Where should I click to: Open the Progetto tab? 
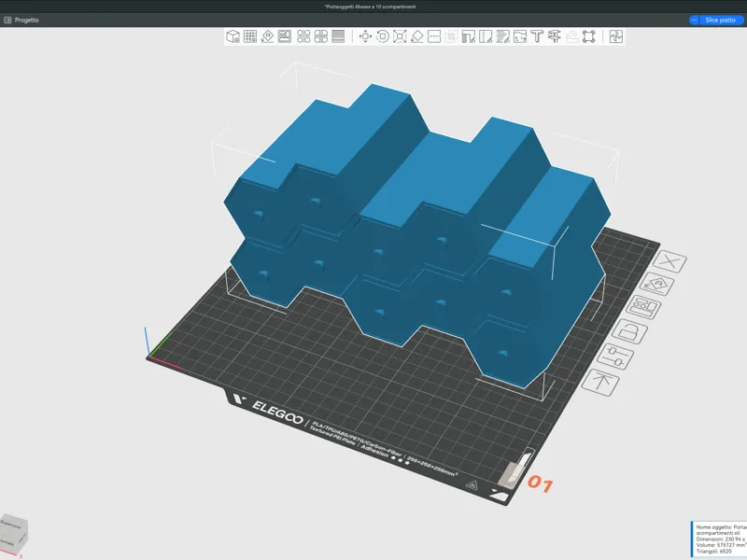point(21,20)
